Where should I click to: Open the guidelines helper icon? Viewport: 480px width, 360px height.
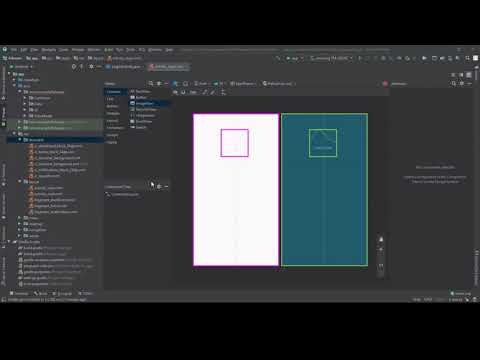coord(223,92)
